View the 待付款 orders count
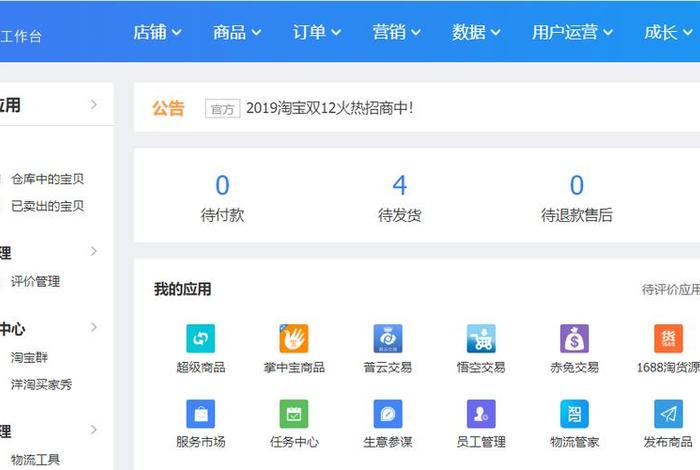The height and width of the screenshot is (470, 700). (x=222, y=197)
